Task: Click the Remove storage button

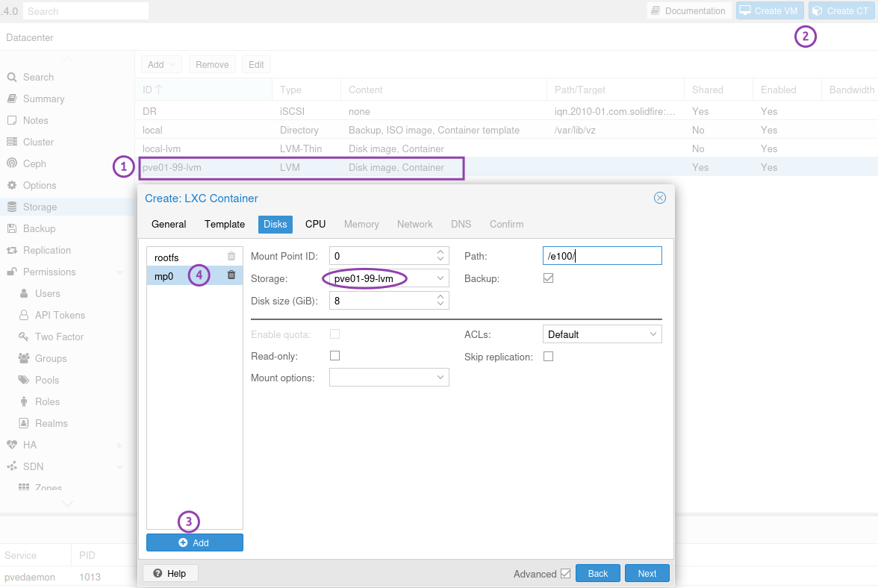Action: (x=212, y=64)
